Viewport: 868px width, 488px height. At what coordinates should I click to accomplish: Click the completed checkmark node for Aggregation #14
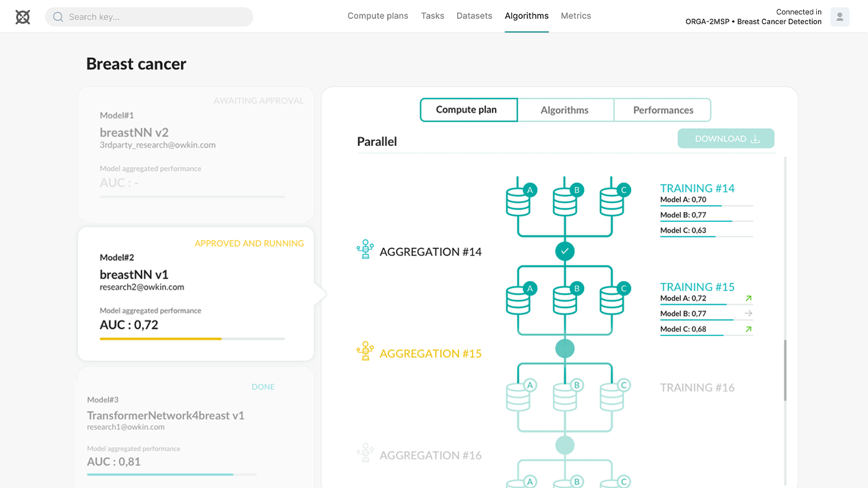pyautogui.click(x=565, y=251)
